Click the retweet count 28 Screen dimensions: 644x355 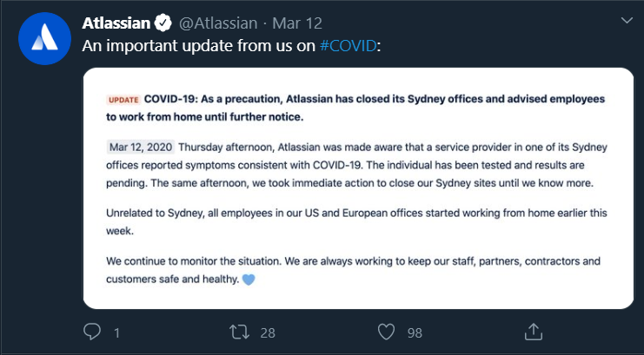coord(268,332)
